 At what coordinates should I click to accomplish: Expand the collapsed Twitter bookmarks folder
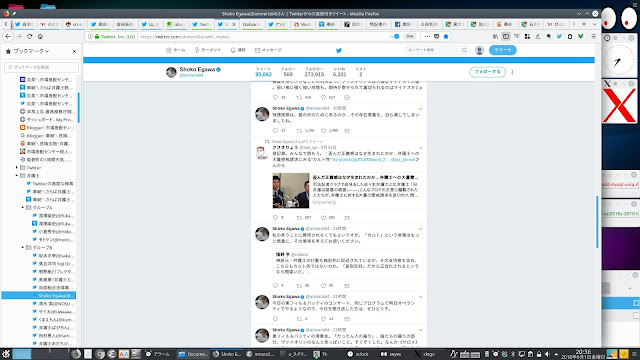pyautogui.click(x=17, y=167)
